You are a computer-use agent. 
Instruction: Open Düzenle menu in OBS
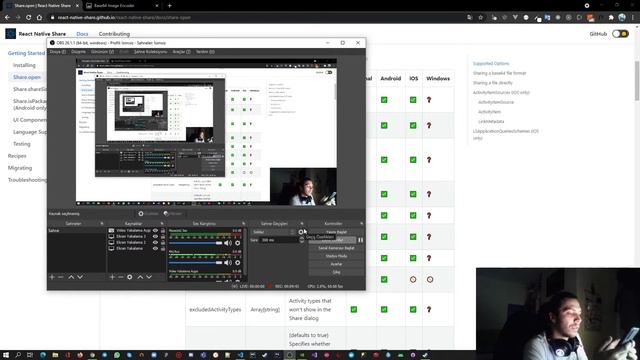pyautogui.click(x=78, y=52)
